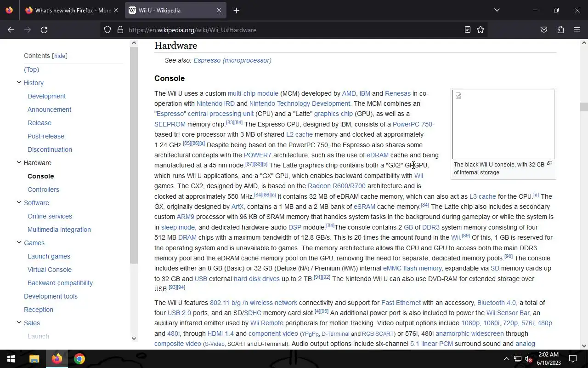Open Backward compatibility in contents
The image size is (588, 368).
60,283
